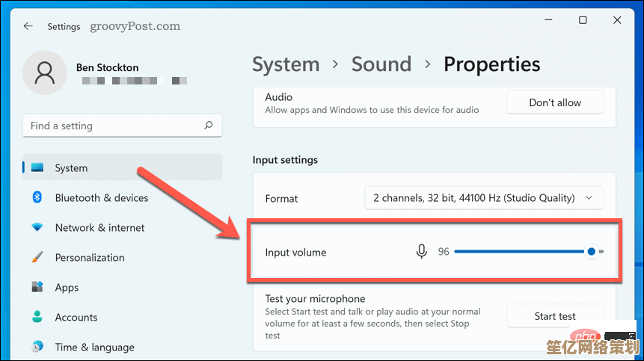This screenshot has width=644, height=361.
Task: Click the Network & internet Wi-Fi icon
Action: (37, 227)
